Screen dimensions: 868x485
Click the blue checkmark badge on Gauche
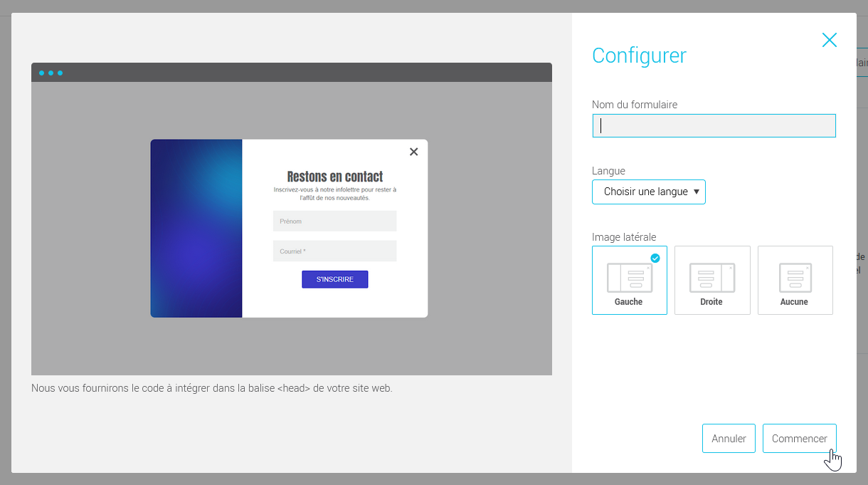pos(655,258)
